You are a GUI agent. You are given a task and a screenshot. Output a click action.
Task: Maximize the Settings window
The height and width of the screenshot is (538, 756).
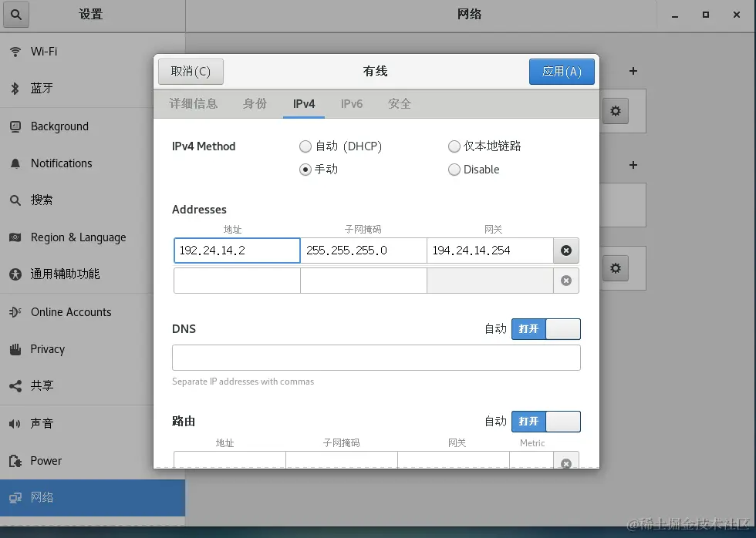(x=705, y=15)
